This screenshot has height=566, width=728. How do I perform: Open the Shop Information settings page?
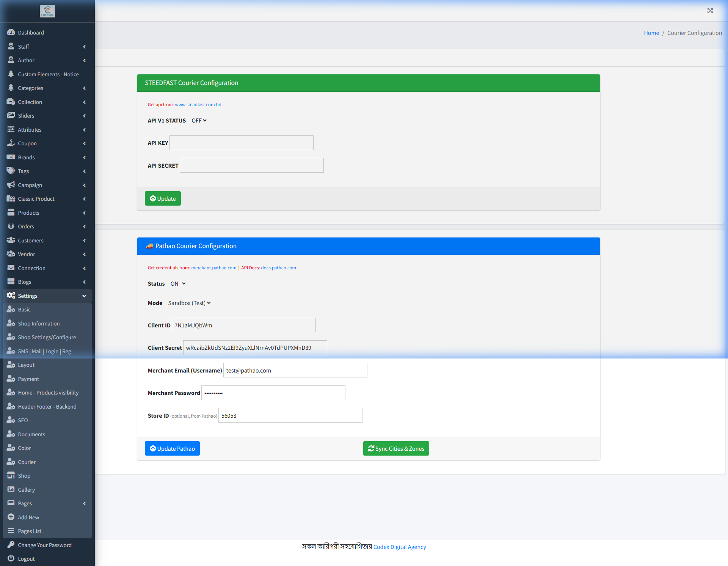[x=39, y=323]
